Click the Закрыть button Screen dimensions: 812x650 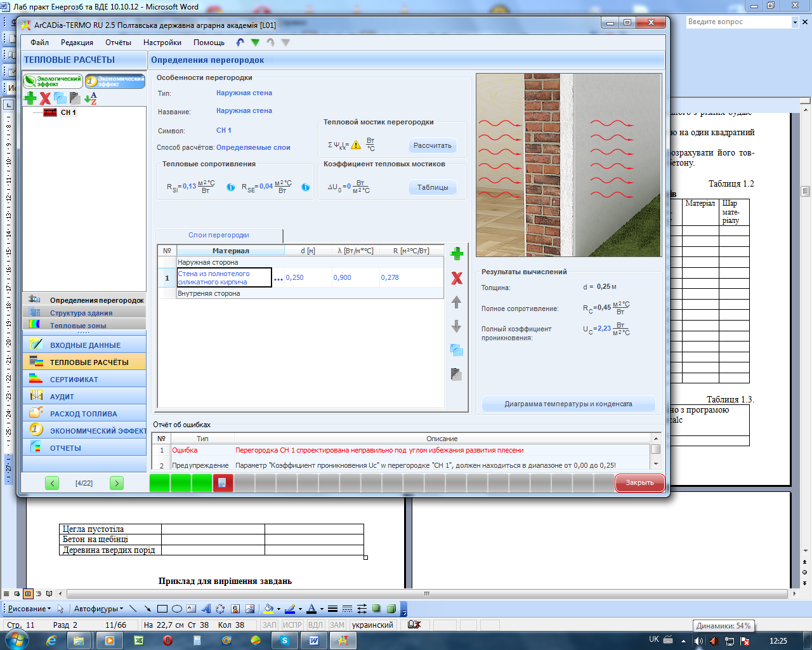[639, 482]
